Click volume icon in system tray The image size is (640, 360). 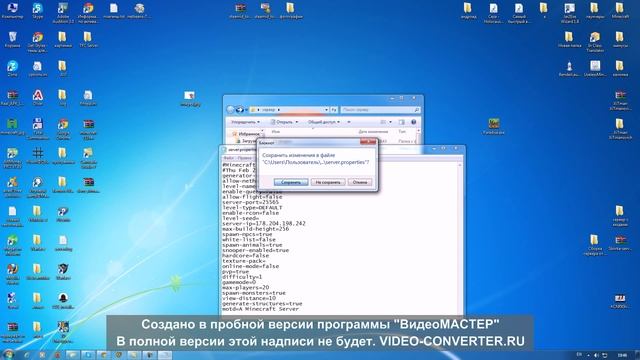tap(596, 355)
